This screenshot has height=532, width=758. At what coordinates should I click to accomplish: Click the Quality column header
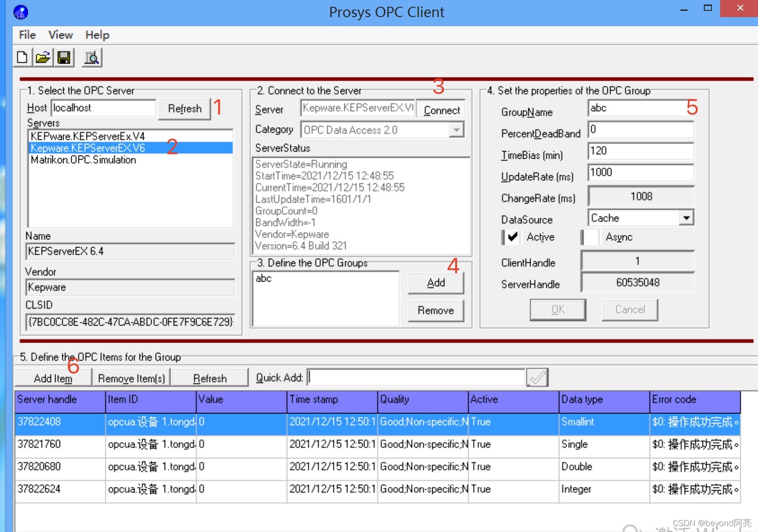pos(423,402)
